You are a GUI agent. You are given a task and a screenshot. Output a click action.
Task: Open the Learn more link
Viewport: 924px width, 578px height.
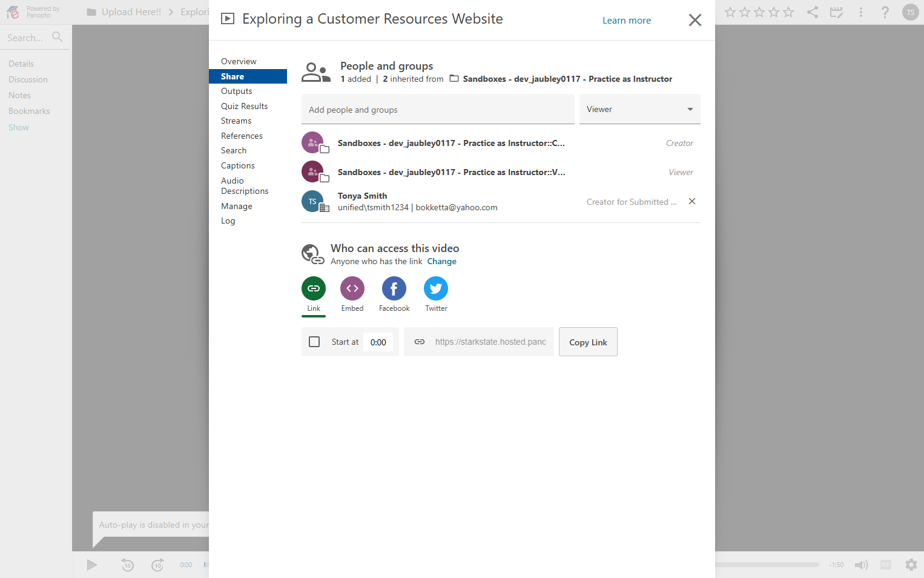(x=627, y=20)
